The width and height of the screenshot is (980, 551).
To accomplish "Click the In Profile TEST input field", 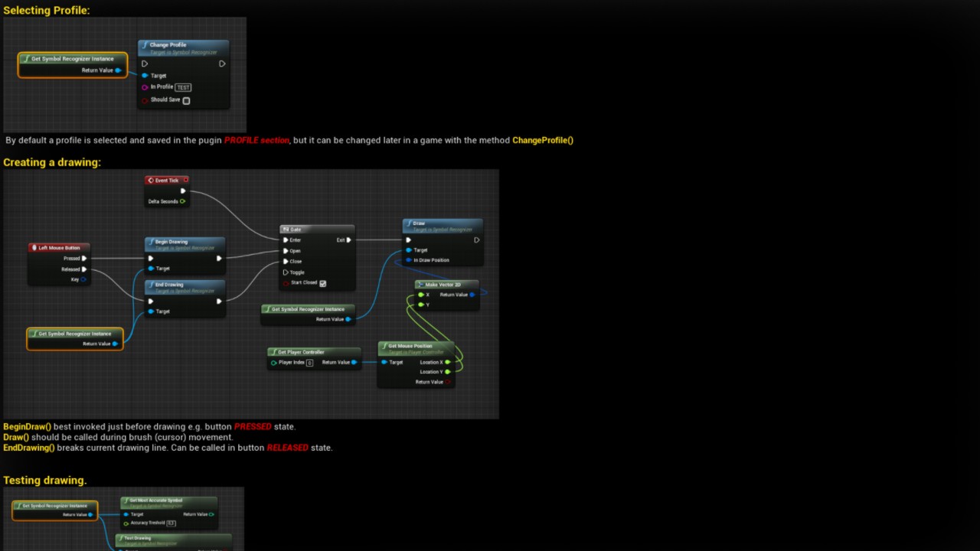I will (183, 87).
